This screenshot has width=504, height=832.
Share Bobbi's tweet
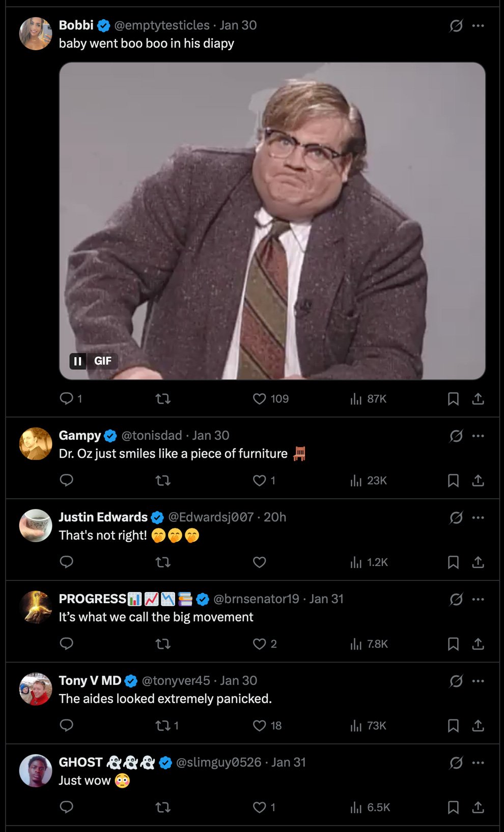click(x=478, y=399)
